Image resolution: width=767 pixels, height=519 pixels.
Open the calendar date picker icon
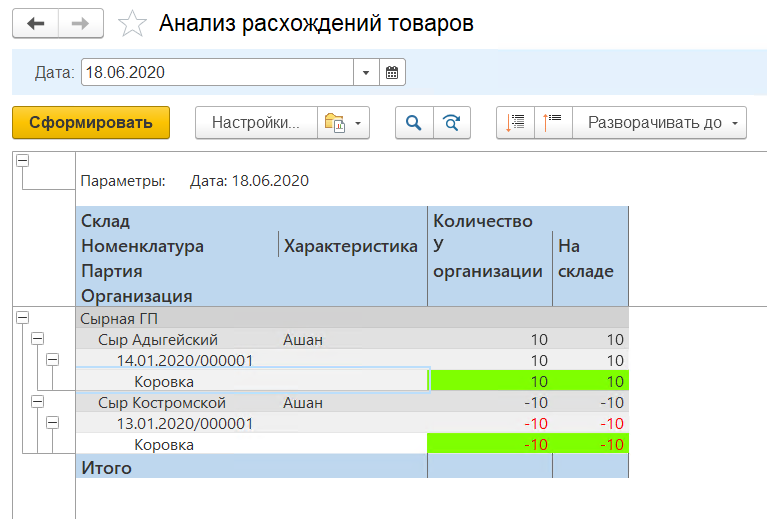(x=393, y=73)
